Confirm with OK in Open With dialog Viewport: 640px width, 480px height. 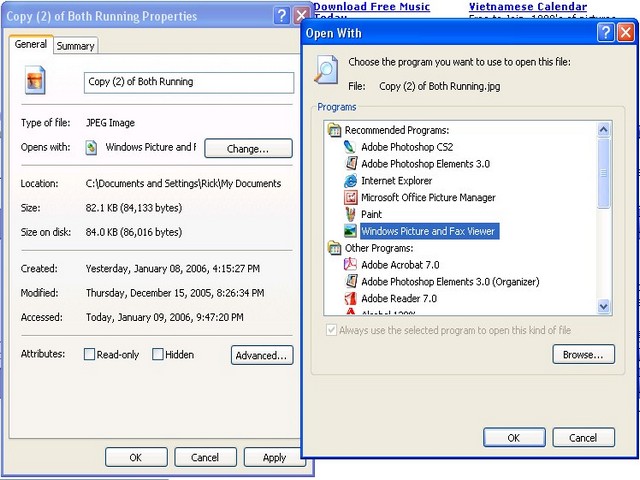click(x=514, y=438)
